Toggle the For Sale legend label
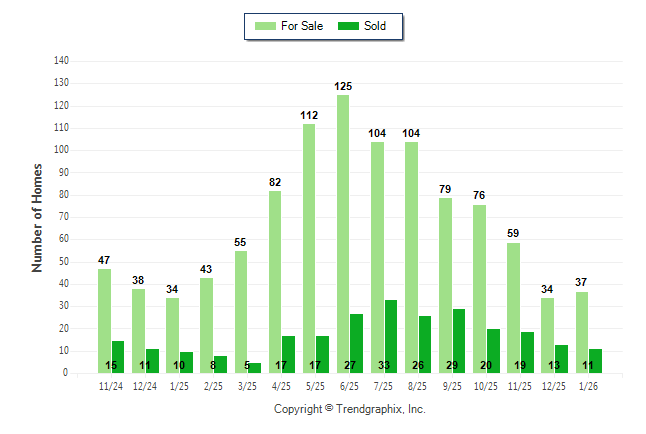 pyautogui.click(x=302, y=26)
